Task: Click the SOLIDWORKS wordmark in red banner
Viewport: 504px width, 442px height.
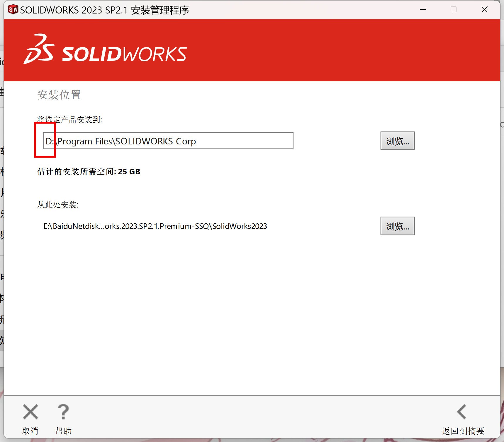Action: click(x=124, y=54)
